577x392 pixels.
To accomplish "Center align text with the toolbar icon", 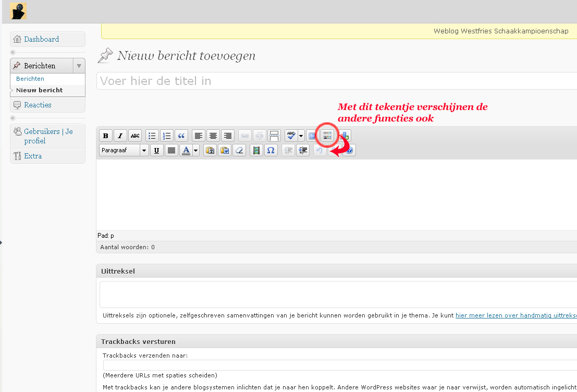I will point(213,136).
